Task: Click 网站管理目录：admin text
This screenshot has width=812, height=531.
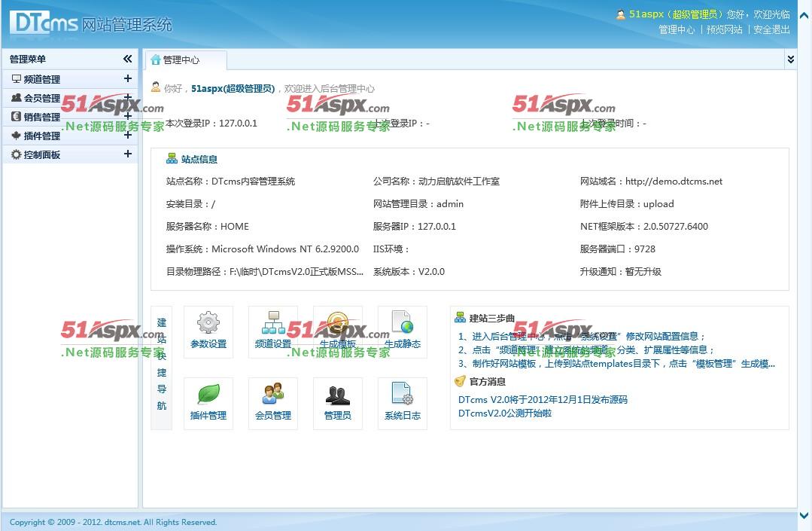Action: [x=418, y=203]
